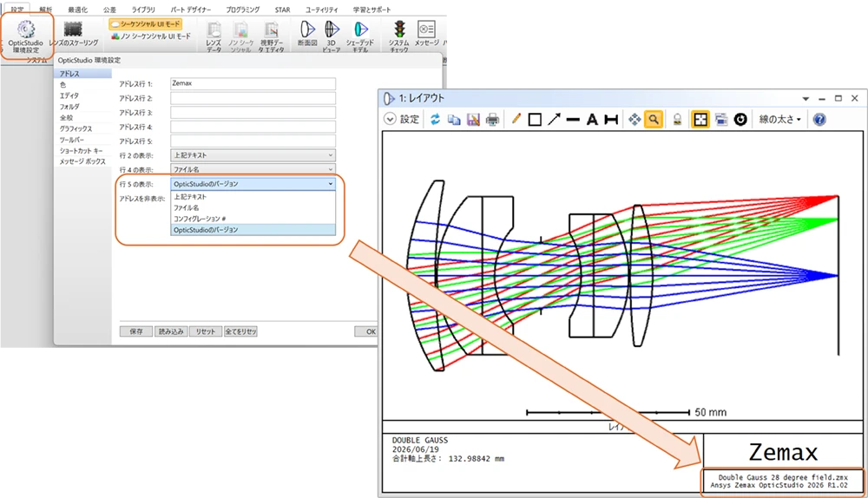Select ショートカット キー in preferences sidebar
Screen dimensions: 868x498
click(83, 150)
